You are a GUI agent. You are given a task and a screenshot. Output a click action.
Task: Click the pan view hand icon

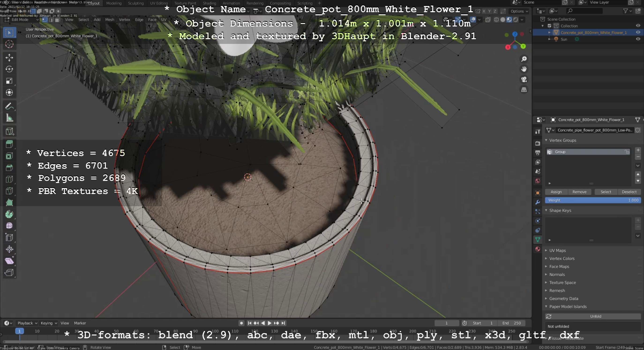(524, 69)
